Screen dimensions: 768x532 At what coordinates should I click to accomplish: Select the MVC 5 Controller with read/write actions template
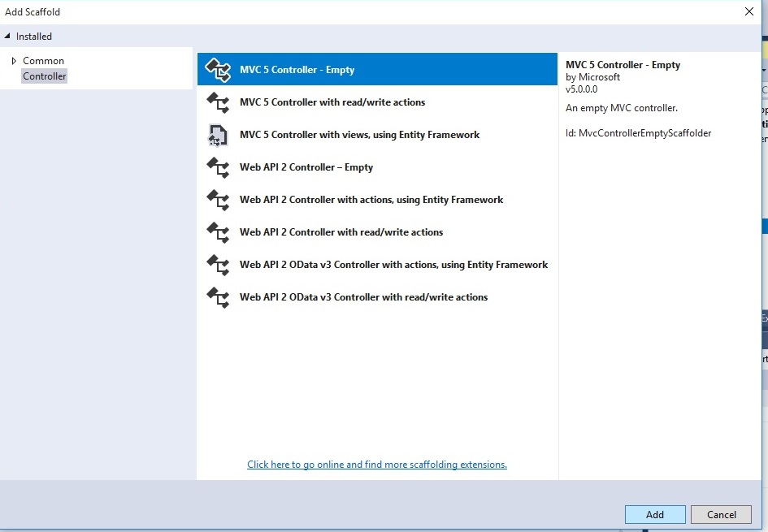[x=332, y=102]
